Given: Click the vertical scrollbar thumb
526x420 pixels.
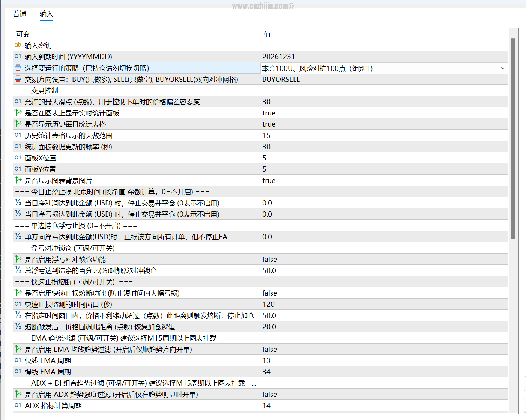Looking at the screenshot, I should click(513, 139).
